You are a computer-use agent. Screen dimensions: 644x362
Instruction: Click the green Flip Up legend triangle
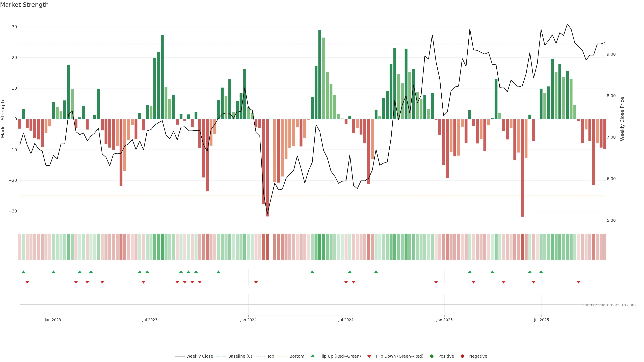pos(312,356)
